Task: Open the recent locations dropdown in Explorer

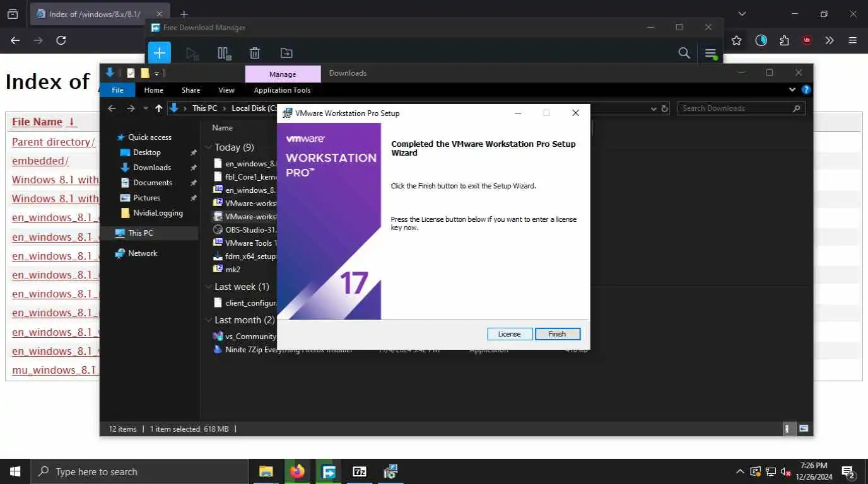Action: (x=146, y=108)
